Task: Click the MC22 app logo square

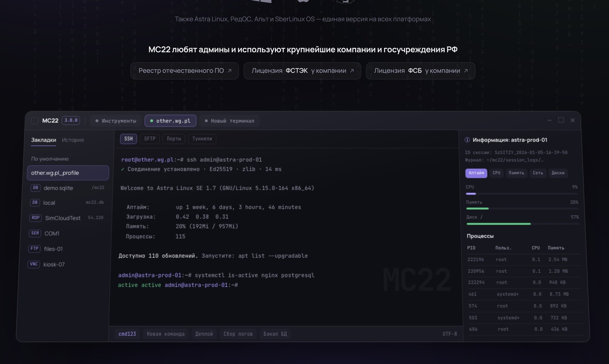Action: [35, 121]
